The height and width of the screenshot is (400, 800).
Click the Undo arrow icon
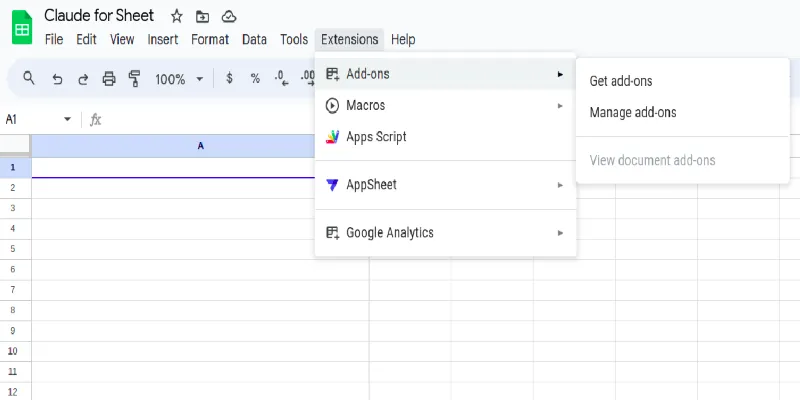click(x=57, y=79)
